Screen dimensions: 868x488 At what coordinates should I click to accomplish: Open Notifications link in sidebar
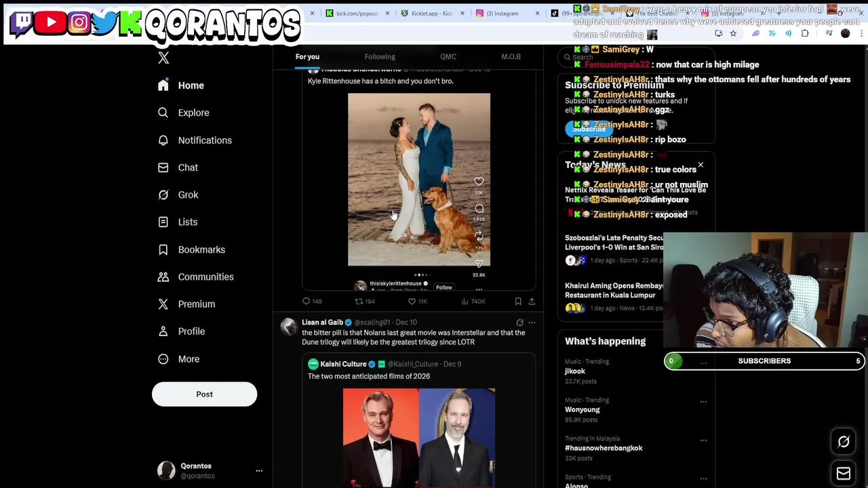[205, 140]
